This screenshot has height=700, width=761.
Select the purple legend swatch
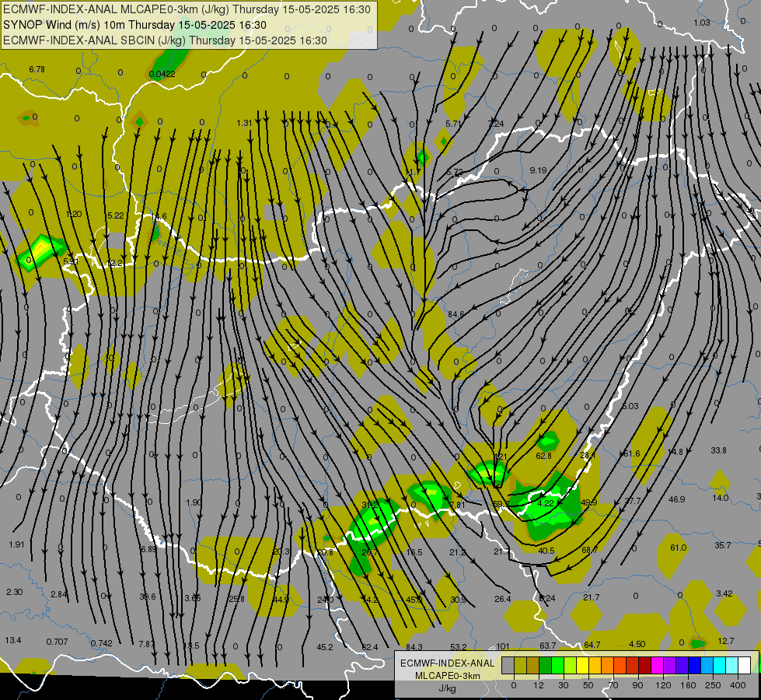tap(670, 665)
